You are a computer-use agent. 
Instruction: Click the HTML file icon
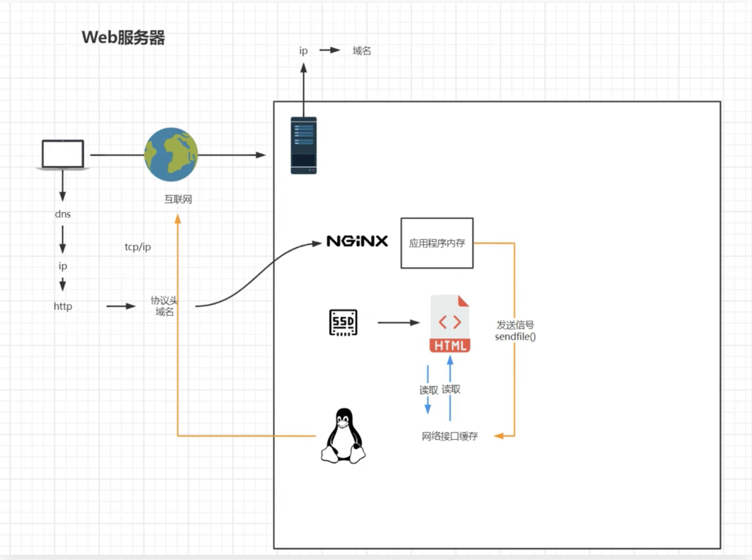pos(450,324)
